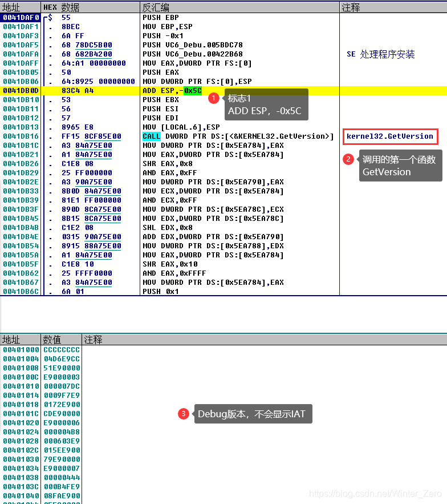Screen dimensions: 447x504
Task: Click the SE 处理程序安装 comment
Action: tap(380, 54)
